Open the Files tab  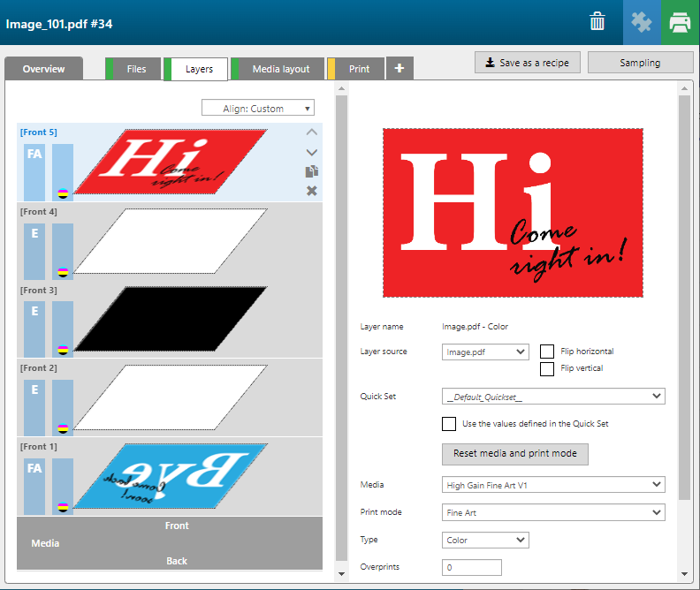tap(136, 69)
